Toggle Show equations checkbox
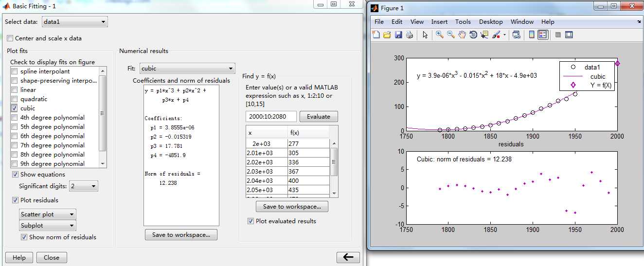The width and height of the screenshot is (644, 266). coord(16,175)
